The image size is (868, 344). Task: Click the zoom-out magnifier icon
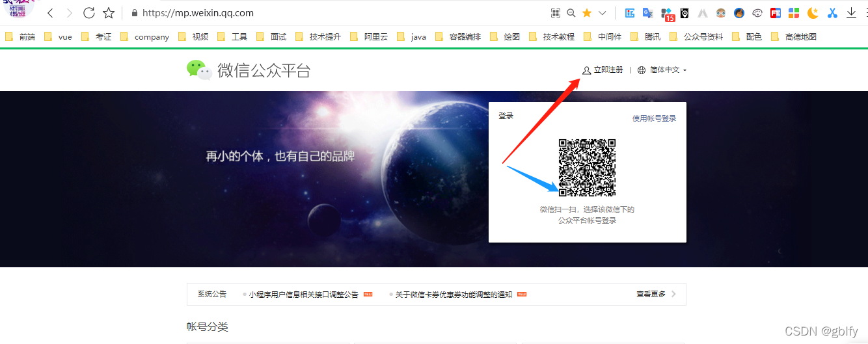(571, 13)
